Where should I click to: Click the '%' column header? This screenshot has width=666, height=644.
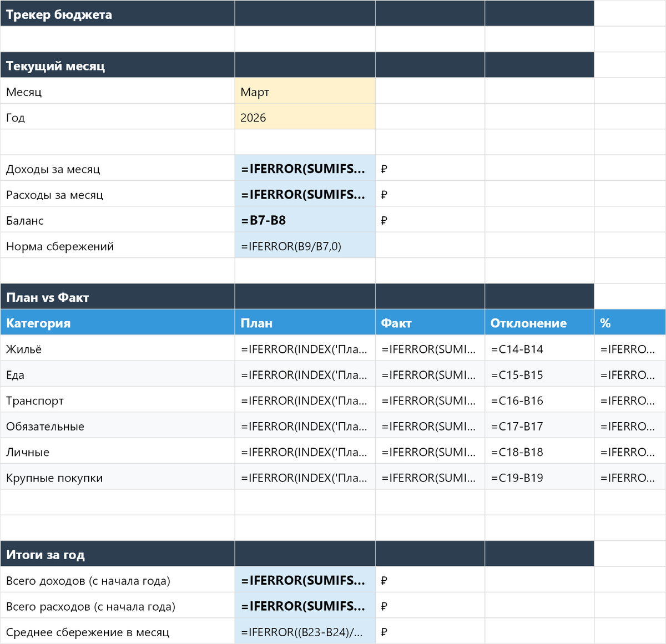coord(629,323)
